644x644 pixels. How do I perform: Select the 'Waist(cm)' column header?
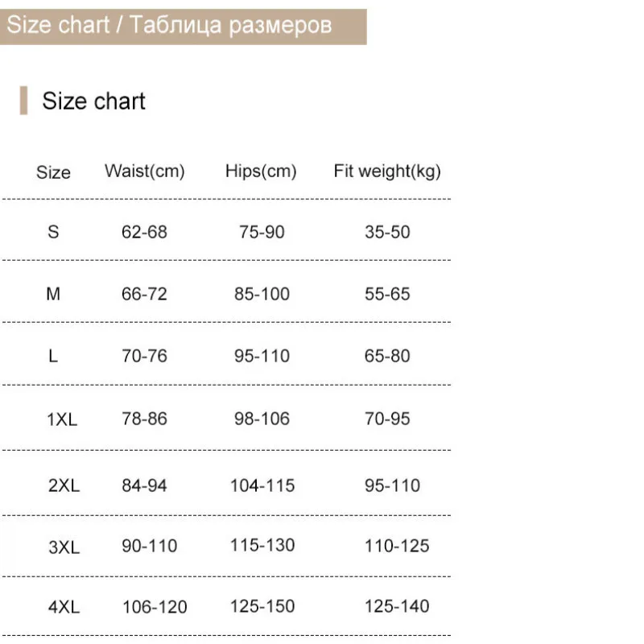click(144, 171)
